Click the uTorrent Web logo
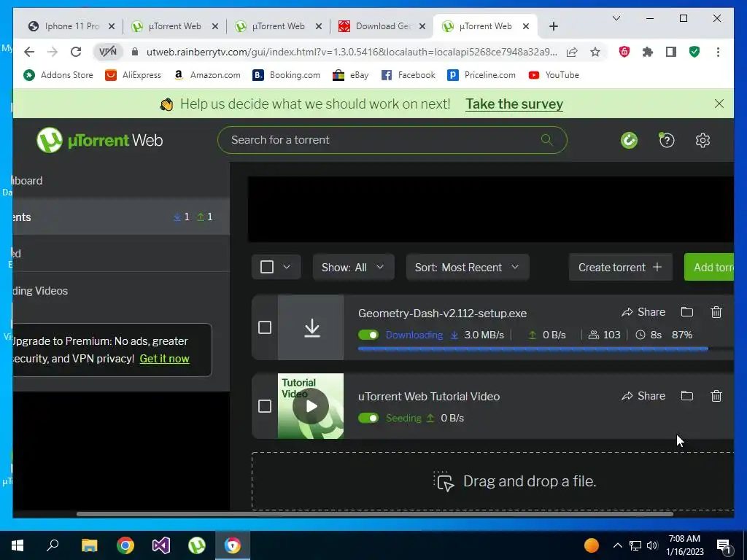Viewport: 747px width, 560px height. (100, 140)
